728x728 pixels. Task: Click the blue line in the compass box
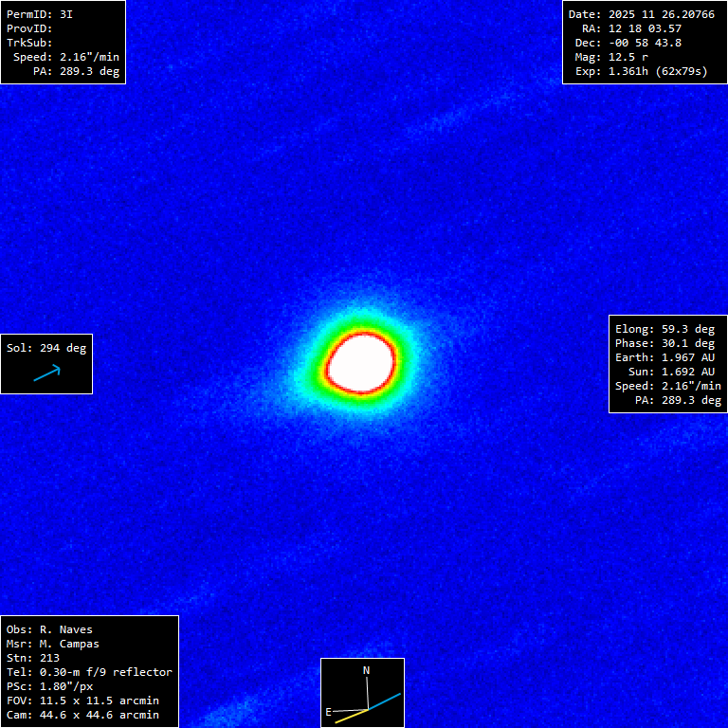(x=386, y=701)
